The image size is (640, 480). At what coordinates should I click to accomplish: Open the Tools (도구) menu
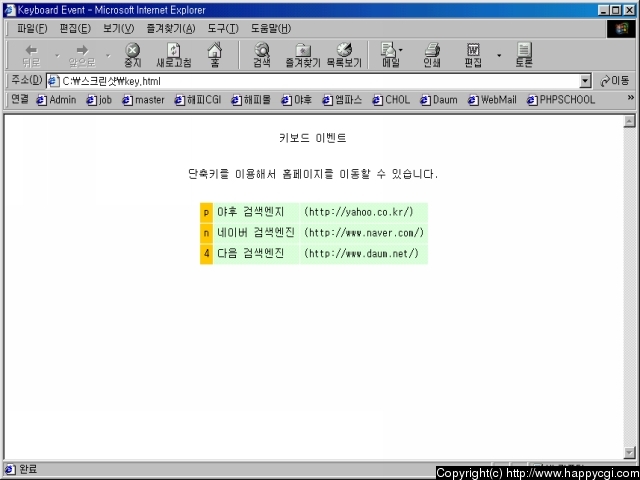point(222,28)
